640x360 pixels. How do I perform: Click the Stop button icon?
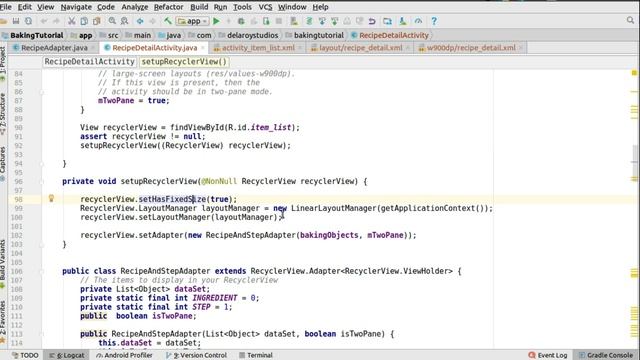tap(279, 21)
